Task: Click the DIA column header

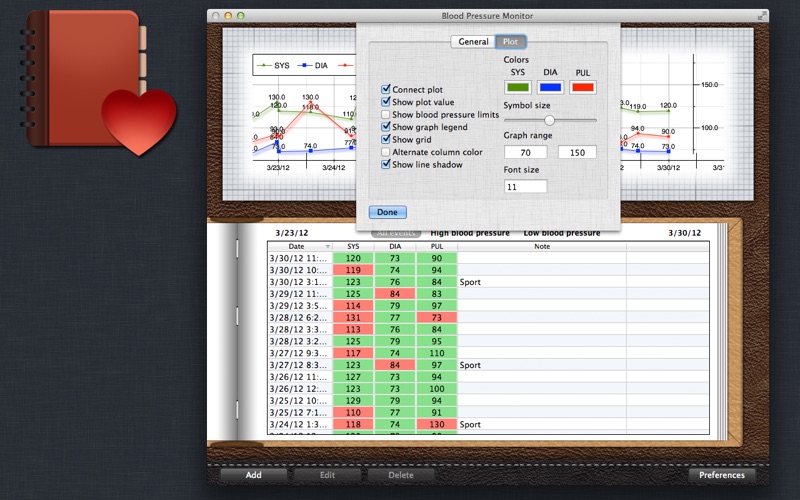Action: pos(395,246)
